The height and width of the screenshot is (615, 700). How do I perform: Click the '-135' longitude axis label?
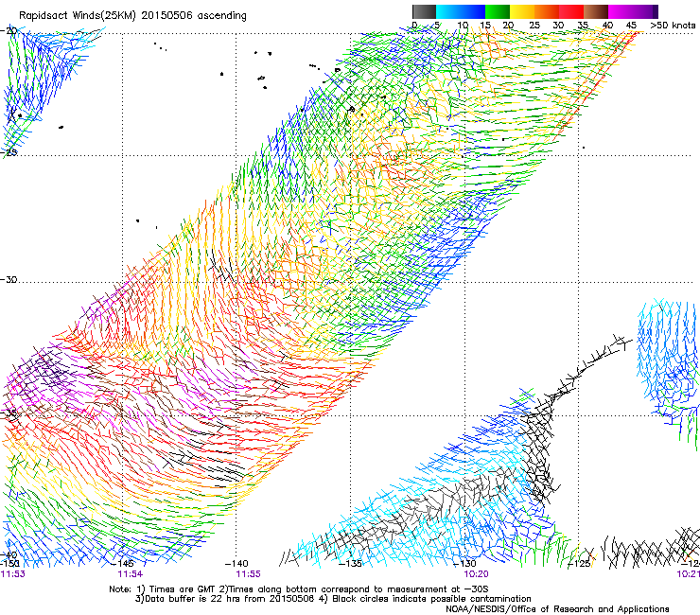click(x=350, y=564)
